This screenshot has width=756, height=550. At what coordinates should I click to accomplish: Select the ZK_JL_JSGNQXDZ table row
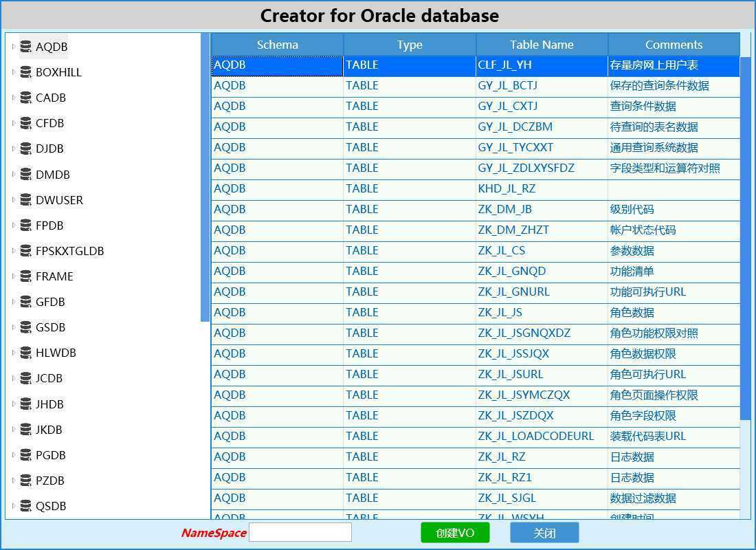pyautogui.click(x=476, y=333)
